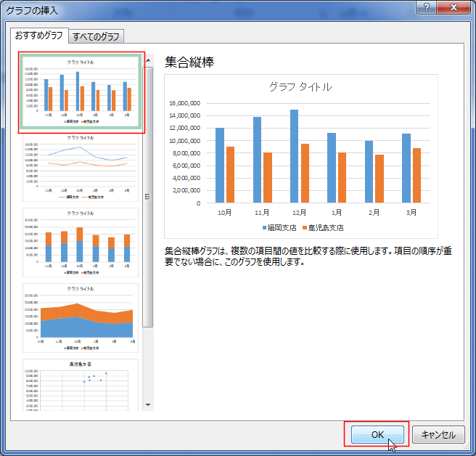
Task: Click the 福岡支店 legend entry in the preview
Action: [x=272, y=227]
